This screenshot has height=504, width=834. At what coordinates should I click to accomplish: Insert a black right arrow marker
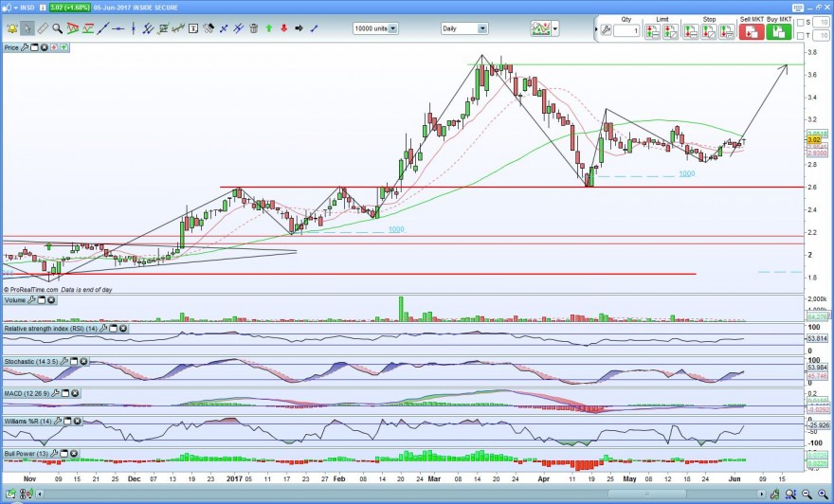point(299,28)
